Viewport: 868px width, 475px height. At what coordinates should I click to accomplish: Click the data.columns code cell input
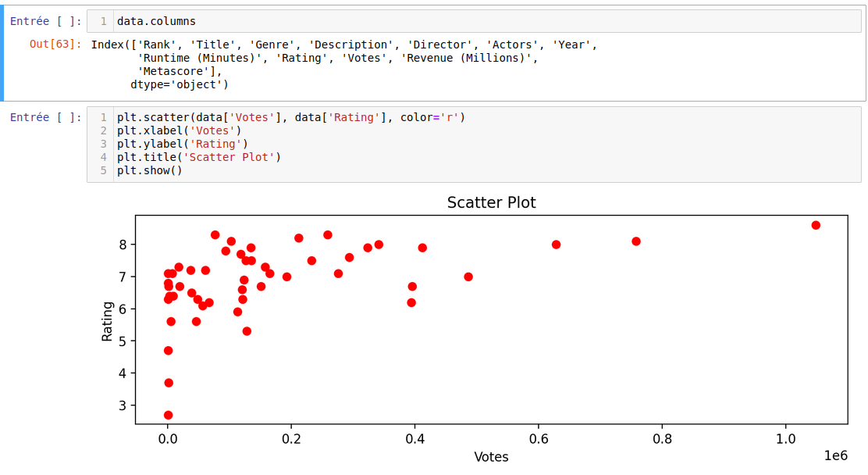(x=468, y=22)
